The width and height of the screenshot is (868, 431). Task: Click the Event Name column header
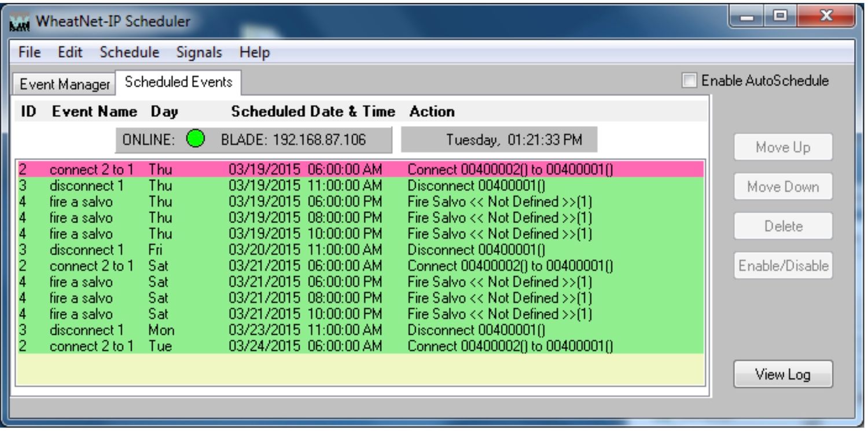pos(95,111)
